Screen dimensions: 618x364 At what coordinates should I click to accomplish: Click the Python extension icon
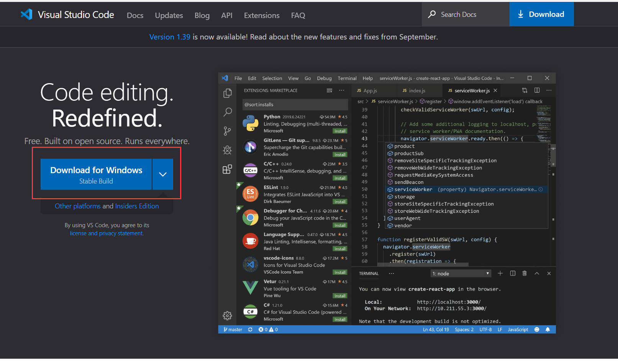point(251,123)
